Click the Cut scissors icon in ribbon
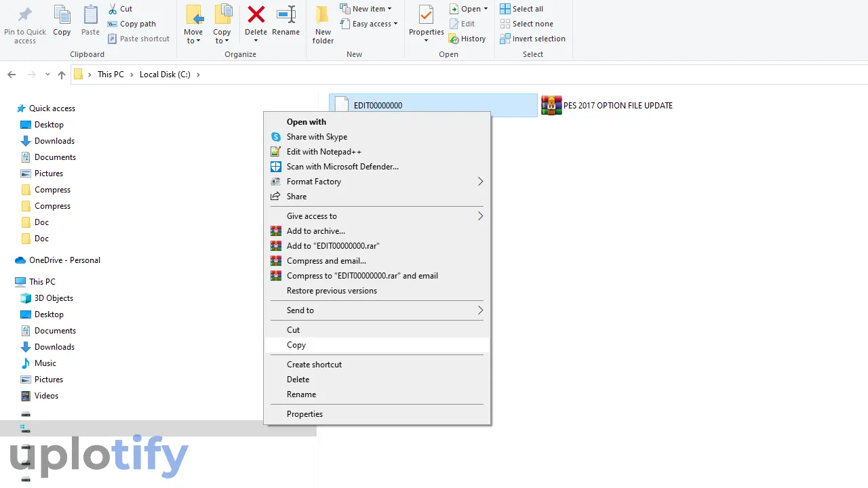Image resolution: width=868 pixels, height=488 pixels. [113, 9]
